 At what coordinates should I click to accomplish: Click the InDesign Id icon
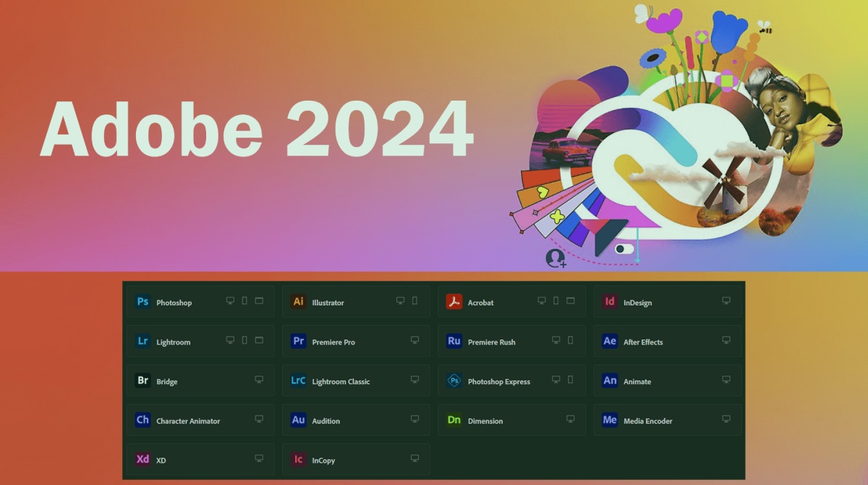610,302
